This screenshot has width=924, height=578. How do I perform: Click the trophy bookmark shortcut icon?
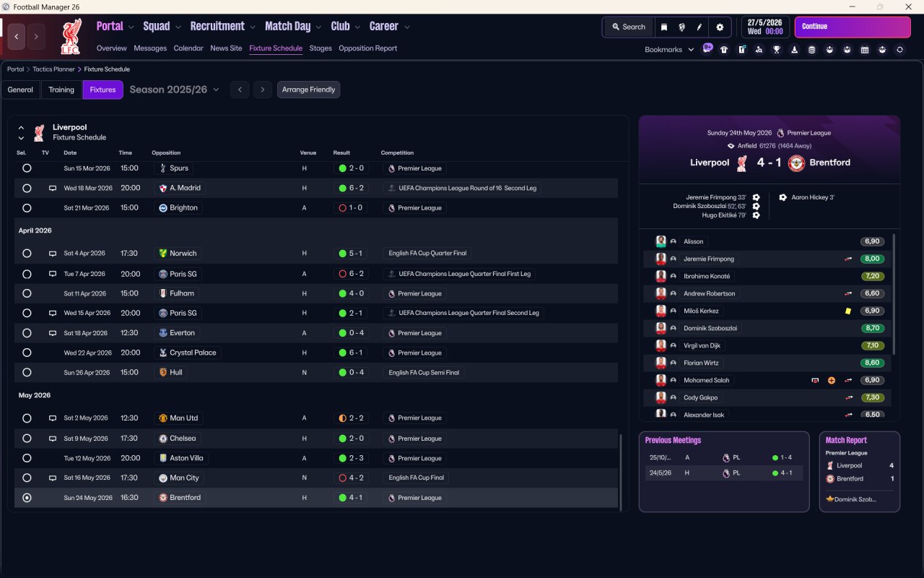pyautogui.click(x=777, y=50)
